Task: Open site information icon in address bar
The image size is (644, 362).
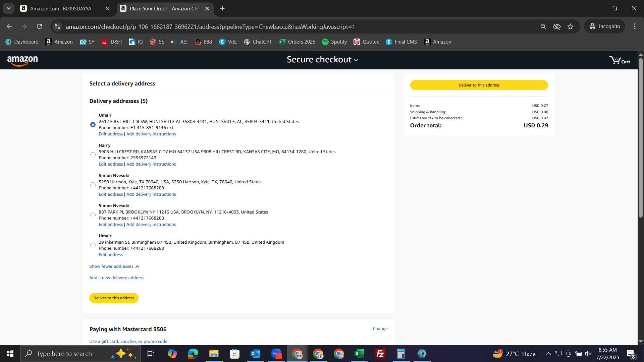Action: (x=57, y=26)
